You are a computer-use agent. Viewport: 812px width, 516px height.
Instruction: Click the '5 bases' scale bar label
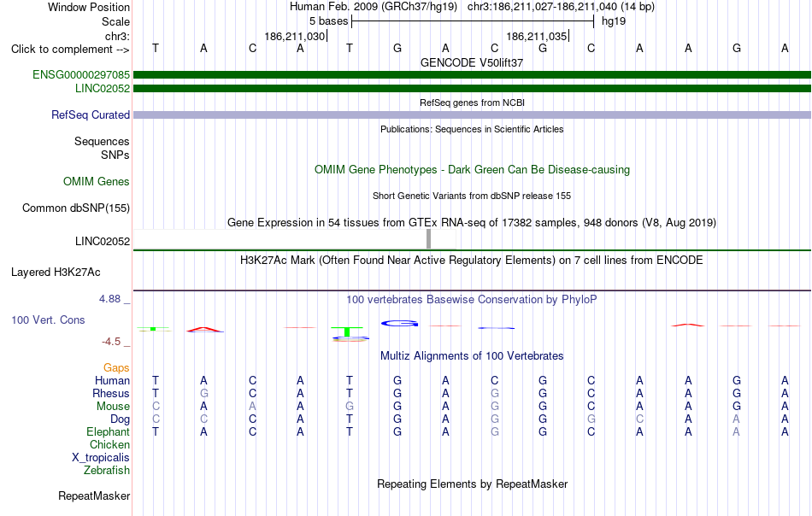tap(329, 21)
